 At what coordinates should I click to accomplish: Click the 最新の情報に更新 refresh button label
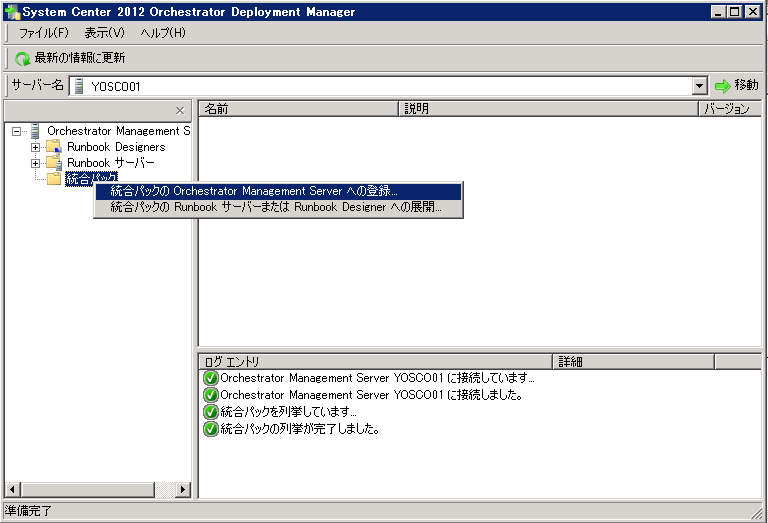tap(79, 58)
